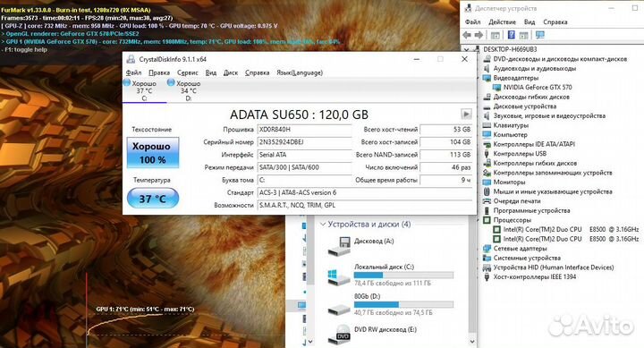The width and height of the screenshot is (644, 348).
Task: Select Дисковые устройства in device tree
Action: pos(524,106)
